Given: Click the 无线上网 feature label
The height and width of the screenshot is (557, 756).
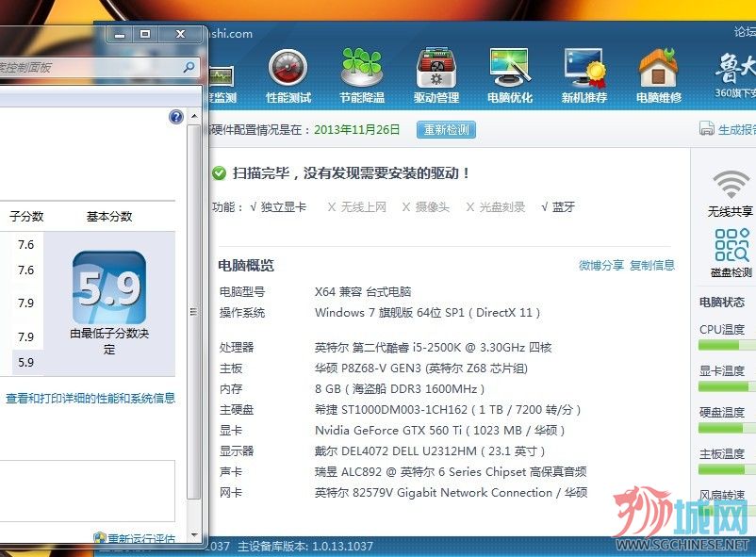Looking at the screenshot, I should (364, 207).
